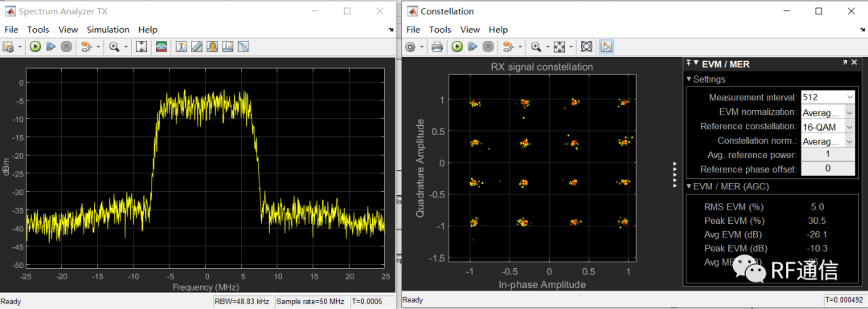The height and width of the screenshot is (309, 868).
Task: Click the print icon in Constellation window
Action: pyautogui.click(x=436, y=47)
